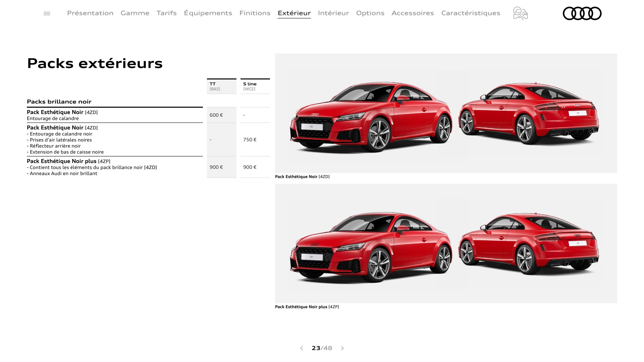Click the 750 € price cell

(255, 139)
